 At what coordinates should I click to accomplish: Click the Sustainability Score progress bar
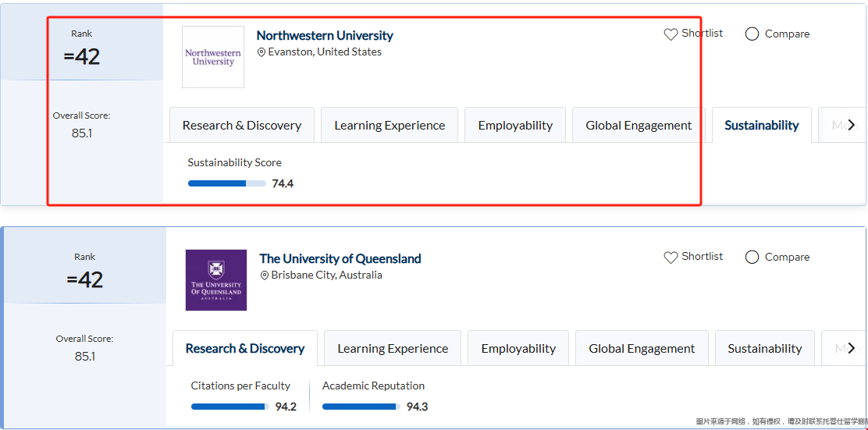(227, 183)
